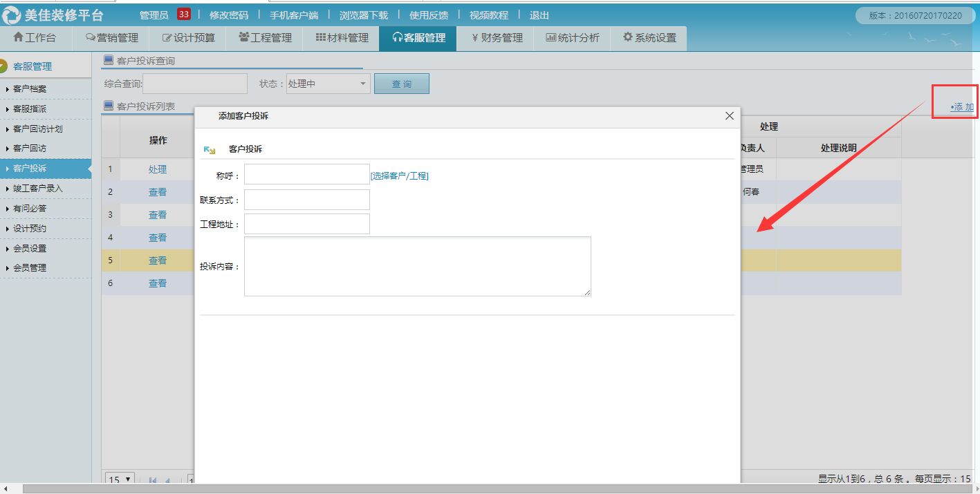Click the home icon on 工作台 tab

coord(18,38)
